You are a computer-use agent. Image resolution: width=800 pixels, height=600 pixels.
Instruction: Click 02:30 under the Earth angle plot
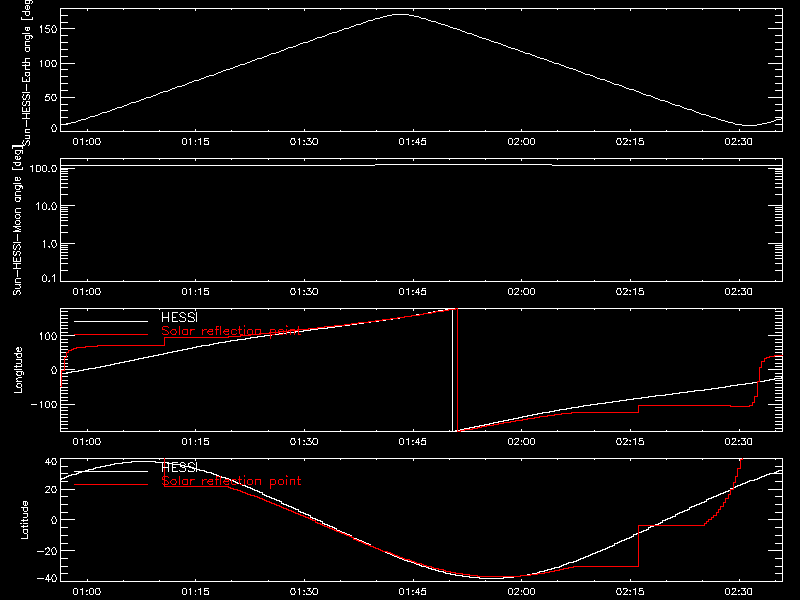pos(739,142)
